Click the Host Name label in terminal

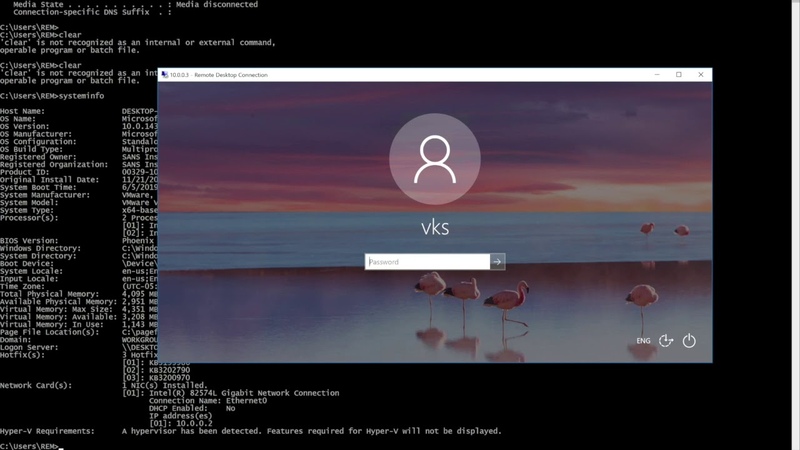tap(22, 111)
